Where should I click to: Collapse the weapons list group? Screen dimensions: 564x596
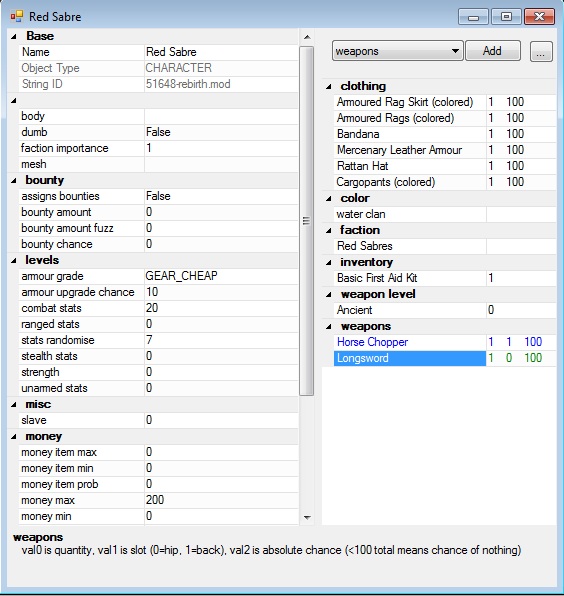point(329,327)
